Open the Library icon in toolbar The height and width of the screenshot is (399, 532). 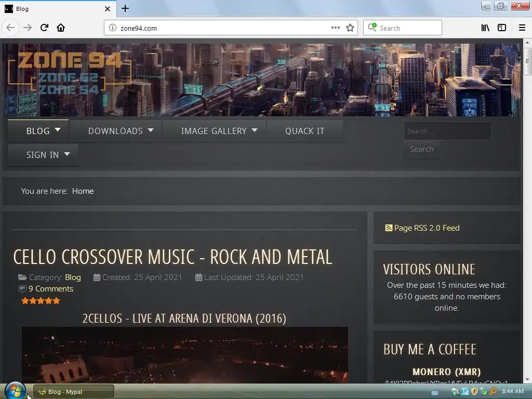(485, 28)
